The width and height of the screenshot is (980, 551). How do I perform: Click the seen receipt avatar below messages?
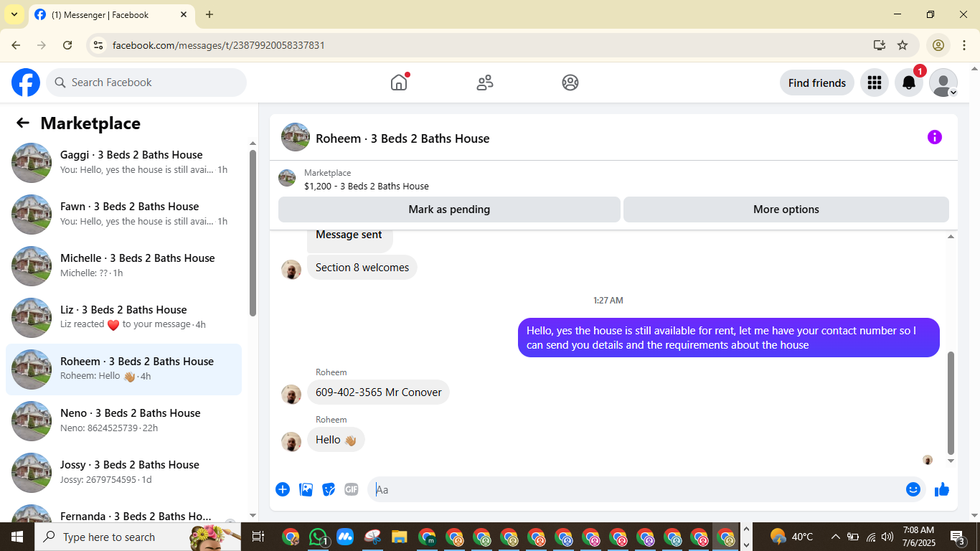pyautogui.click(x=928, y=460)
